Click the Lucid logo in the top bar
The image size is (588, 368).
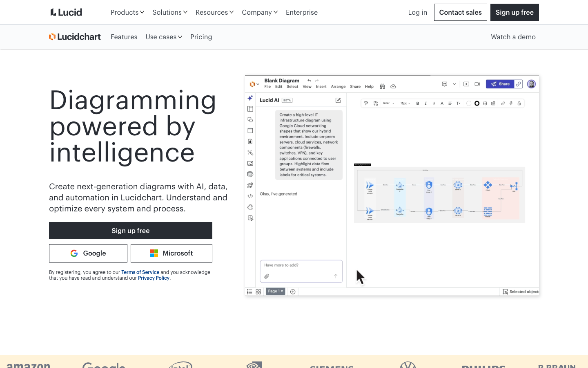click(66, 12)
